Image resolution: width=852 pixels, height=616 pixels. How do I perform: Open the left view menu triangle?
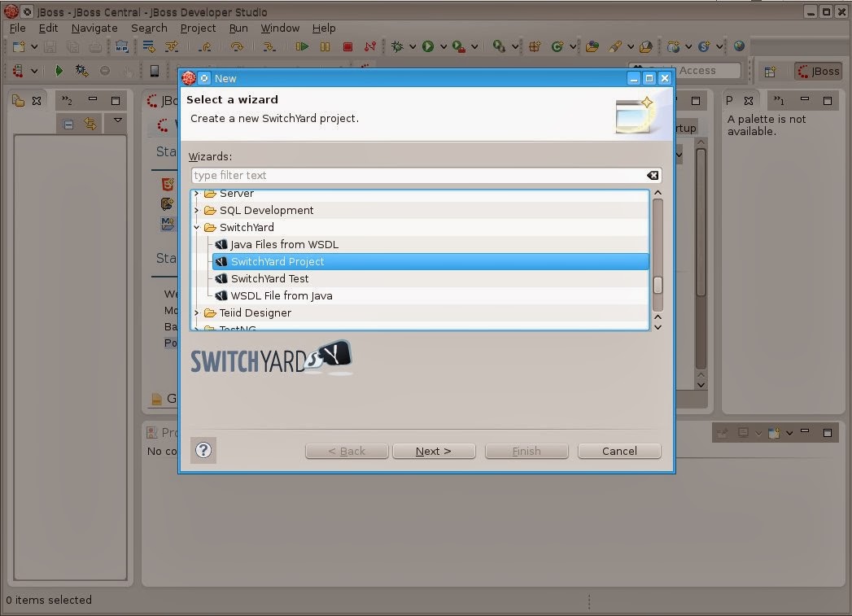click(x=118, y=120)
